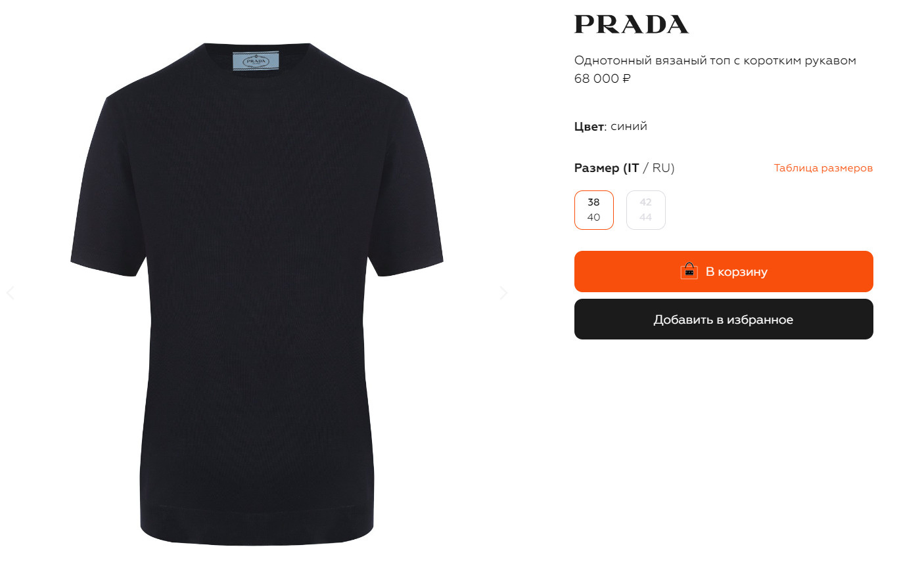The width and height of the screenshot is (924, 566).
Task: Open the black t-shirt product photo
Action: [257, 294]
